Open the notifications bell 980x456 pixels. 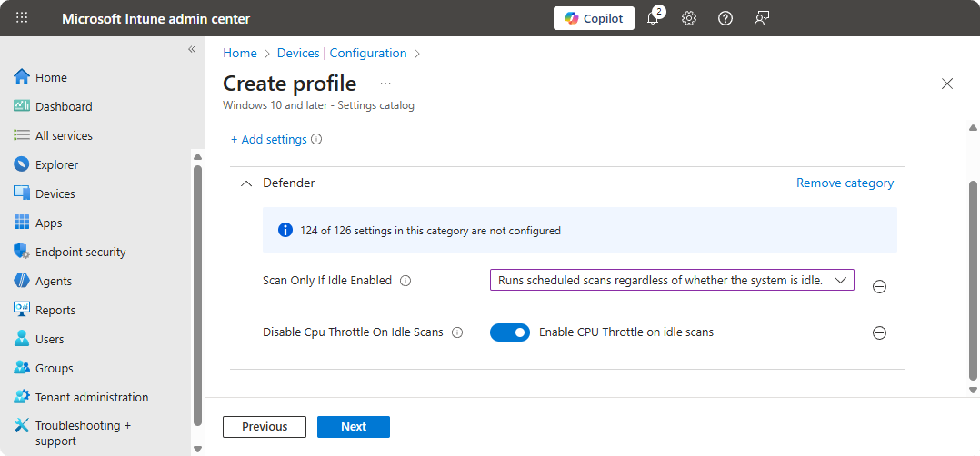pos(653,18)
